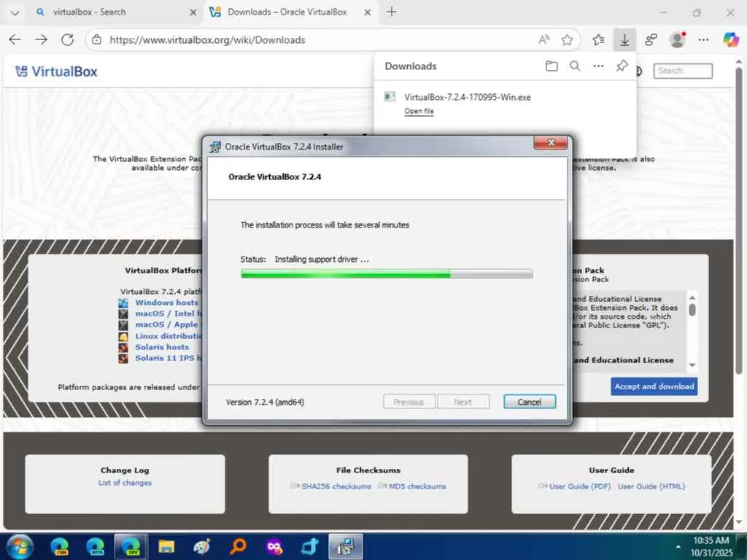Viewport: 747px width, 560px height.
Task: Click the page vertical scrollbar thumb
Action: [738, 220]
